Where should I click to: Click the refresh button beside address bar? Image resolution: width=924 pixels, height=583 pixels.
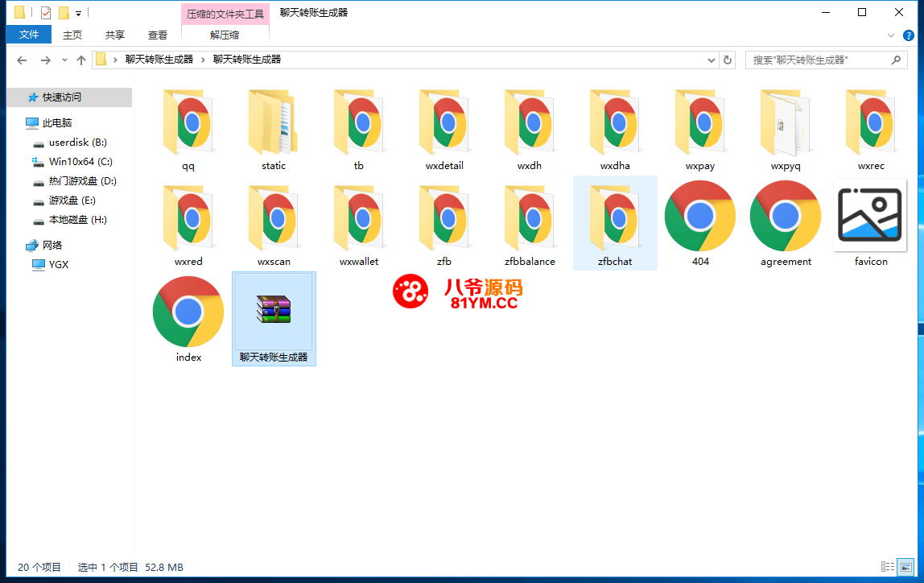(728, 60)
